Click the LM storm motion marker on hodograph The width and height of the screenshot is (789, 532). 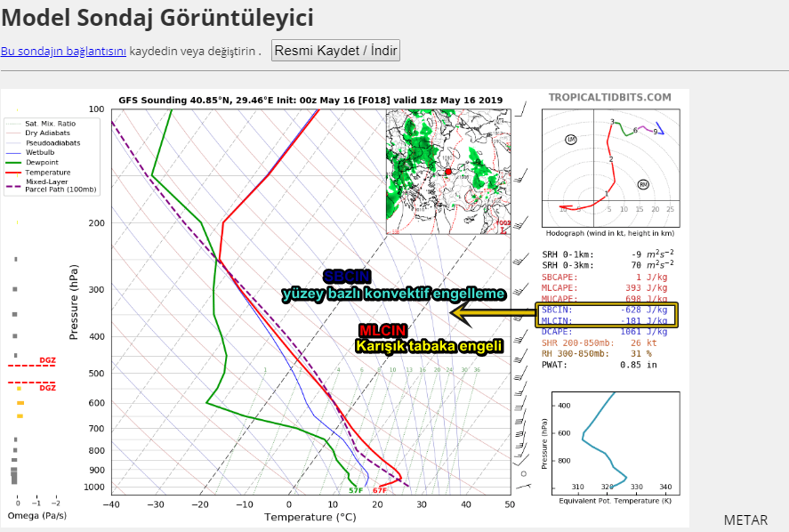(x=570, y=140)
